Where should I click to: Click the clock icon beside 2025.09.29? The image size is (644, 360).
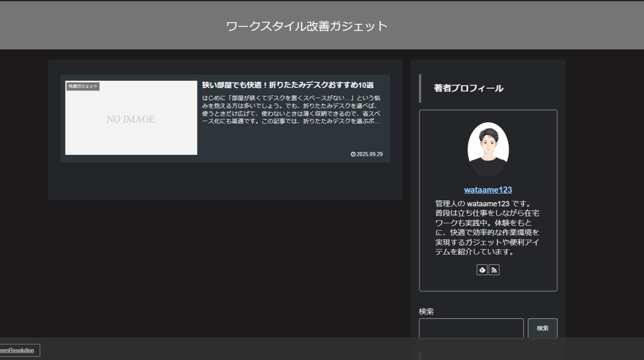click(353, 154)
